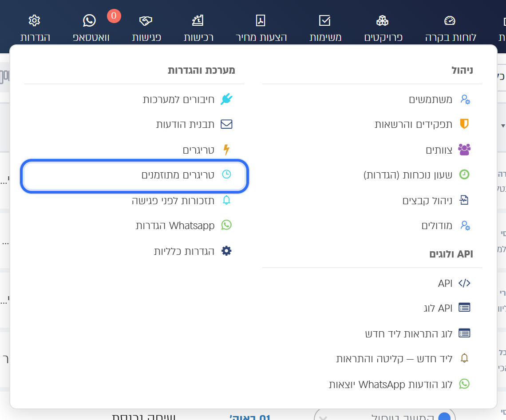Click the list icon beside לוג התראות ליד חדש
506x420 pixels.
(464, 333)
